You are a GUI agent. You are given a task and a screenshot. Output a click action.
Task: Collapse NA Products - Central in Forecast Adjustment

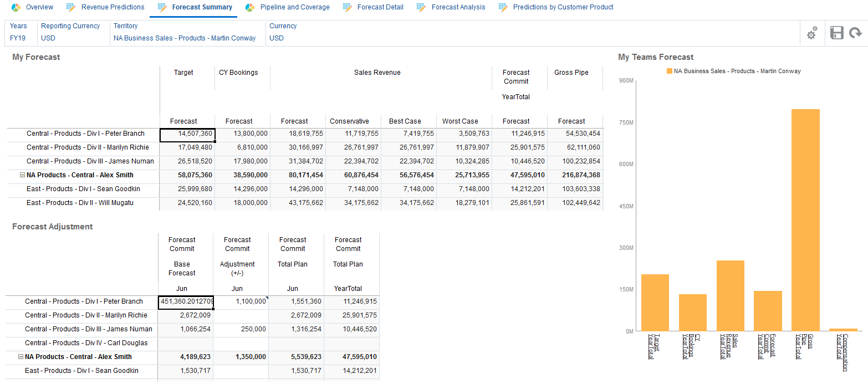pyautogui.click(x=21, y=357)
